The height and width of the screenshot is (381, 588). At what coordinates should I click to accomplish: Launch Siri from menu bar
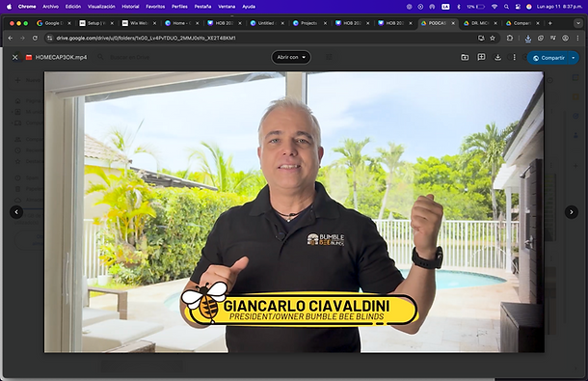point(529,7)
